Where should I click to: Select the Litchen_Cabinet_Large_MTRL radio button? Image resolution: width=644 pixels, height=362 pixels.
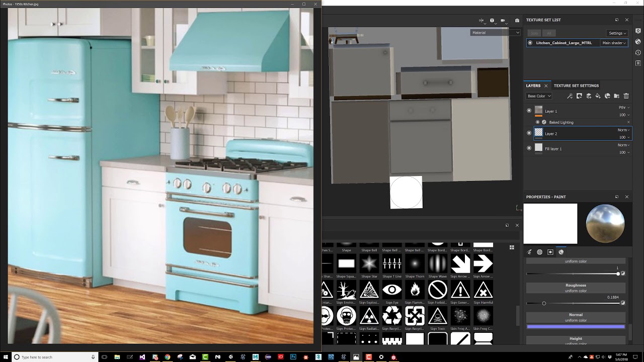tap(530, 43)
